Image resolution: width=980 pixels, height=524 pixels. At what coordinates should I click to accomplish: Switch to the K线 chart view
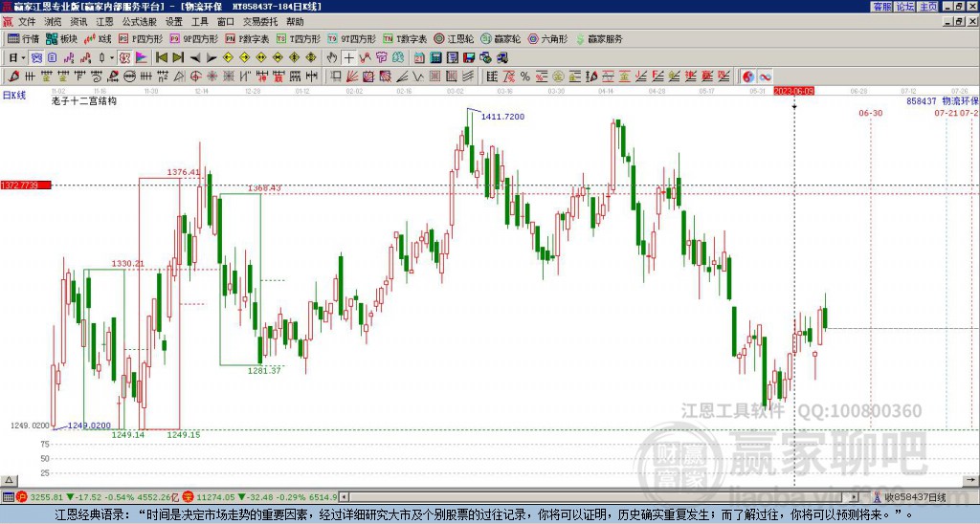(98, 38)
